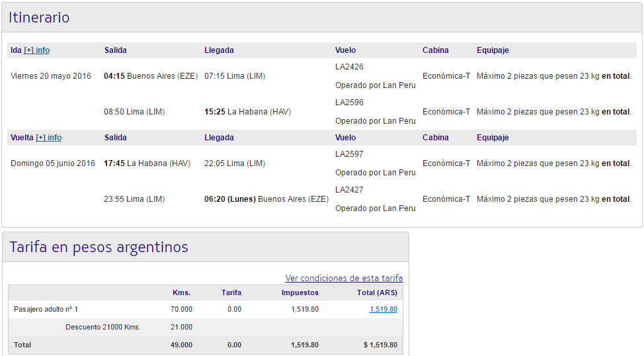Click 'Operado por Lan Peru' under LA2426
The height and width of the screenshot is (356, 644).
(x=376, y=85)
